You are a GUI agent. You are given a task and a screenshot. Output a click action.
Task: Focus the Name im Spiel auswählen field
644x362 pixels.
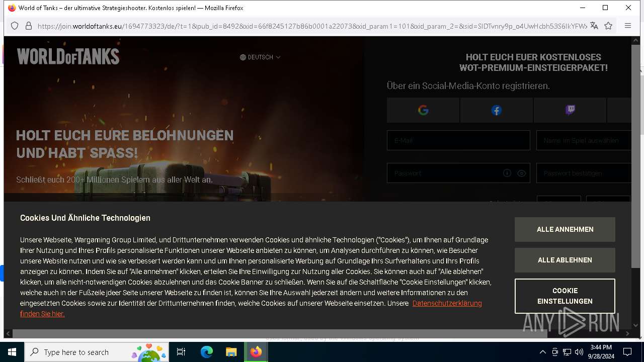[584, 140]
